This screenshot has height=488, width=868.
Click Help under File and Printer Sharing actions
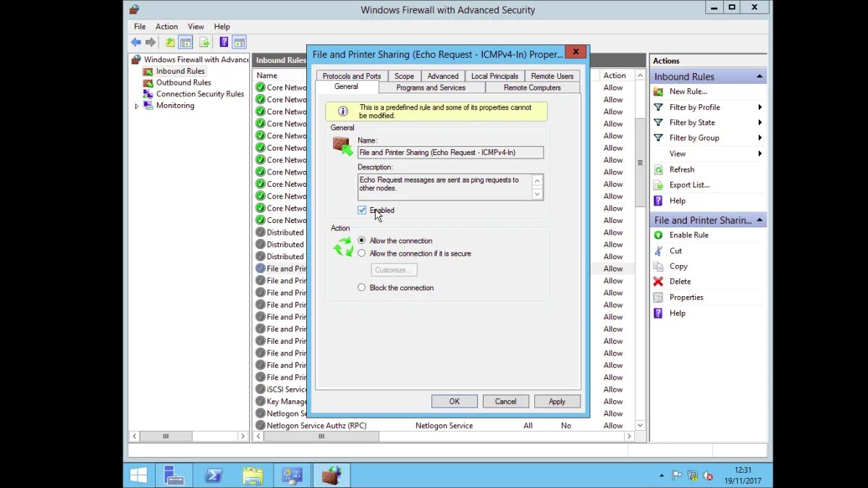tap(677, 313)
